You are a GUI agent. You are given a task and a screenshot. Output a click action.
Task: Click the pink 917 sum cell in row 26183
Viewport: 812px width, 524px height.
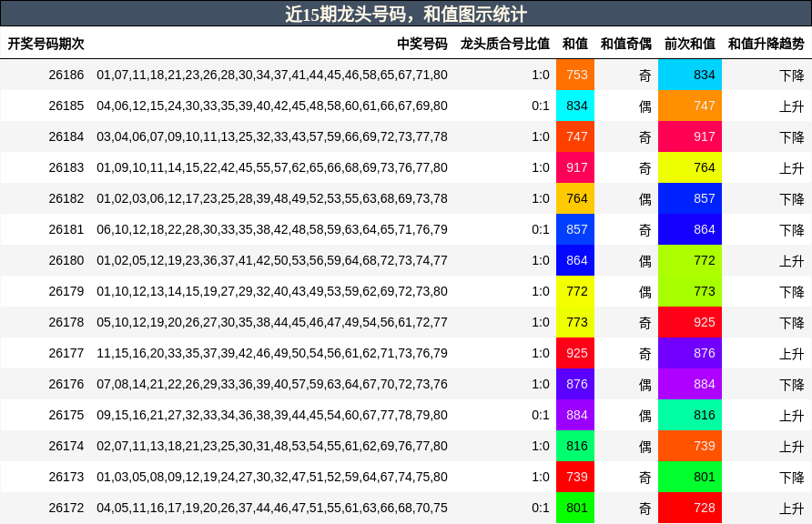pyautogui.click(x=574, y=167)
